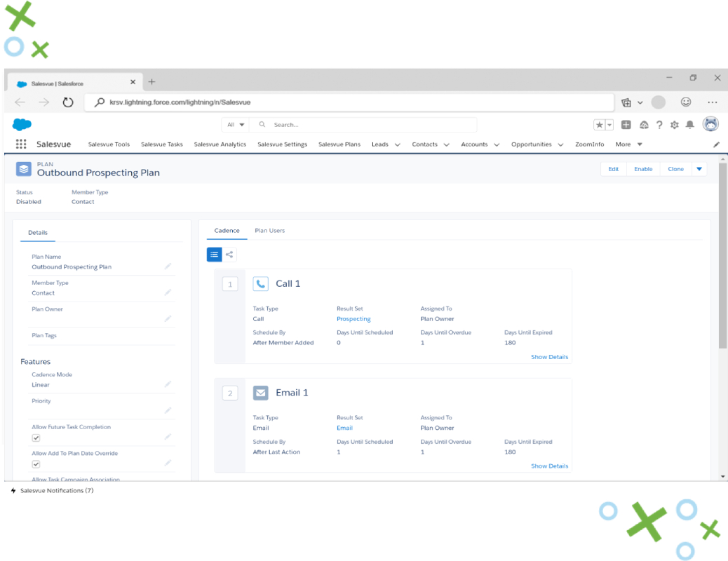This screenshot has width=728, height=561.
Task: Switch to cadence flow diagram view icon
Action: tap(229, 255)
